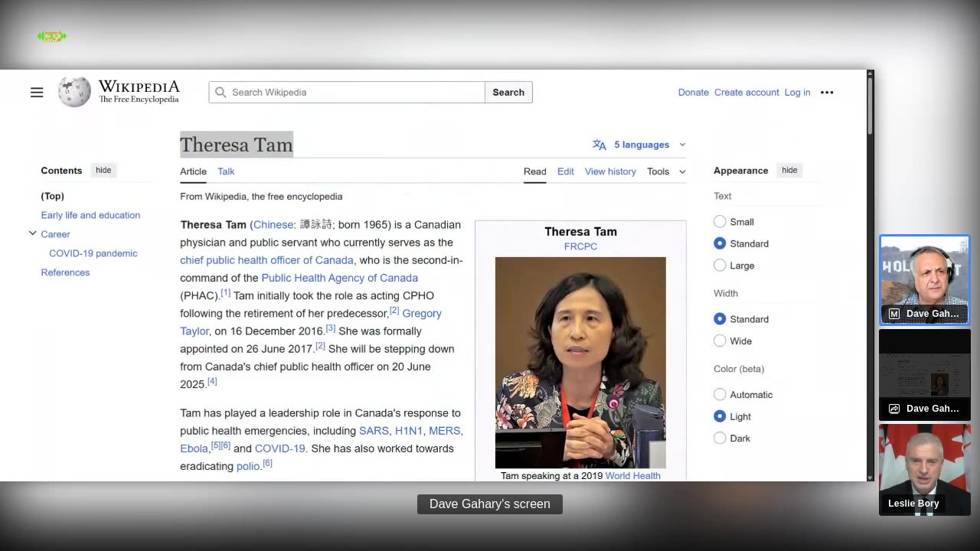This screenshot has height=551, width=980.
Task: Select Leslie Bory's video tile
Action: (924, 470)
